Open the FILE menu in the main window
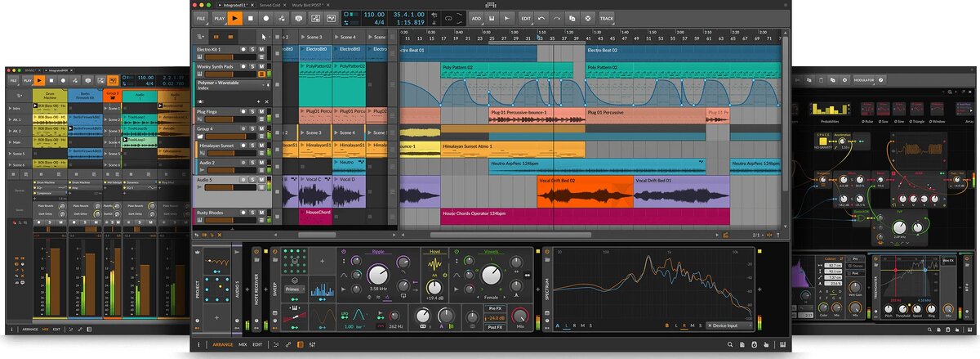This screenshot has width=980, height=359. click(201, 18)
